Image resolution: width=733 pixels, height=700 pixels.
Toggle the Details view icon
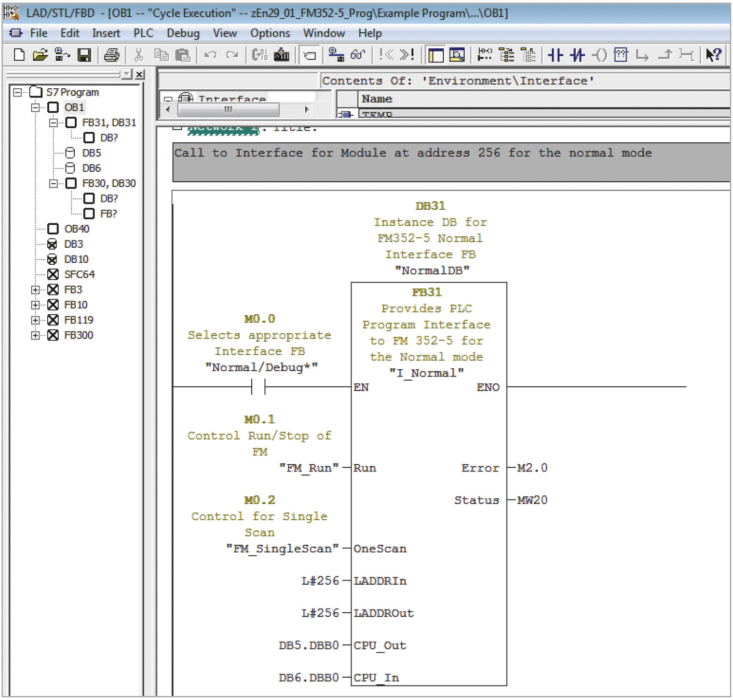[x=457, y=55]
